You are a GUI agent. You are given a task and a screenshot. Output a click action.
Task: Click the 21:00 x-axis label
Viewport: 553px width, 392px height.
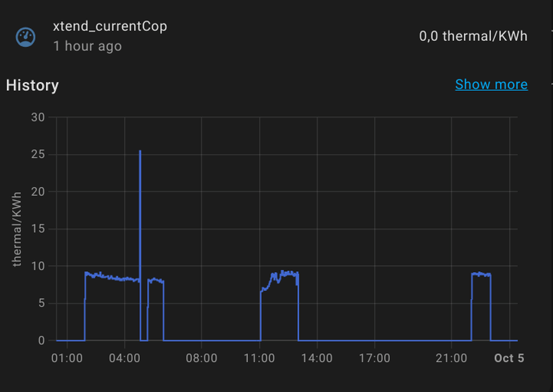(451, 358)
